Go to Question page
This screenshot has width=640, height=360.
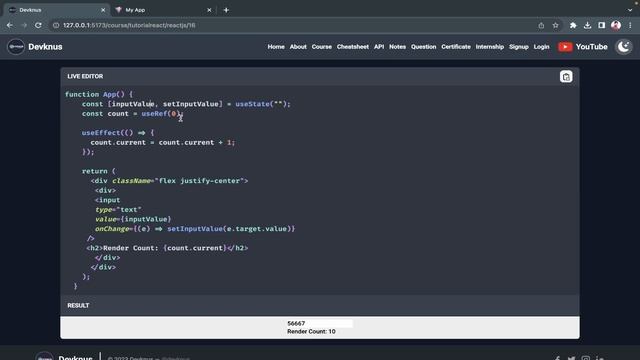(x=423, y=47)
